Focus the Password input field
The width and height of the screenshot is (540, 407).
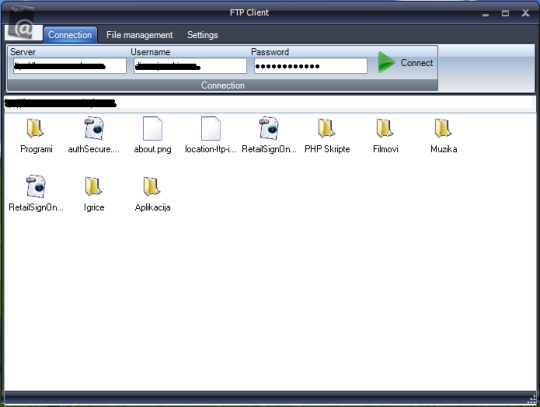311,66
